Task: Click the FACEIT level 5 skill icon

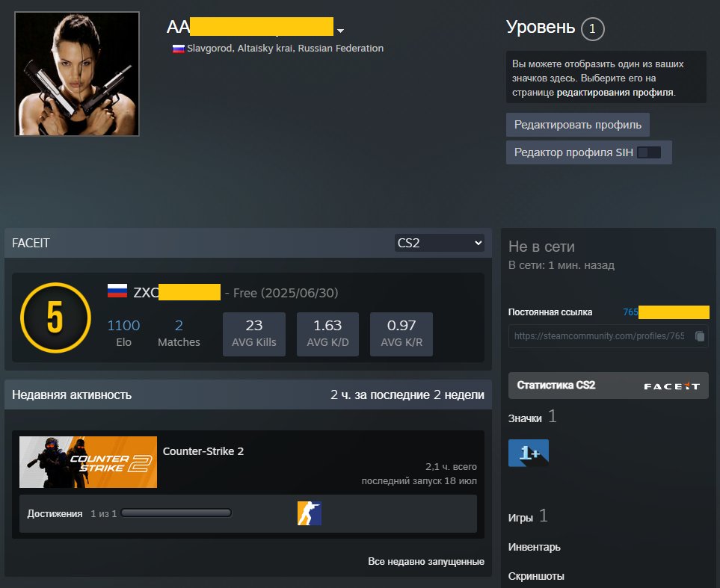Action: coord(55,318)
